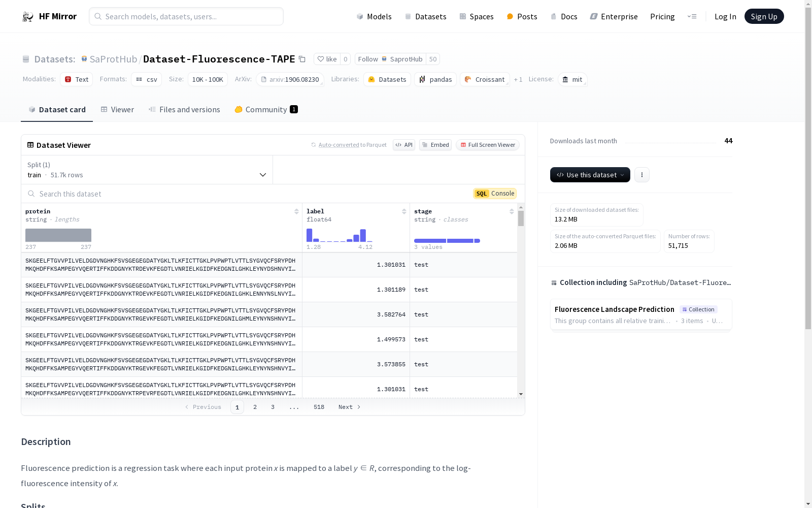Sort by the protein column arrows

(x=296, y=211)
